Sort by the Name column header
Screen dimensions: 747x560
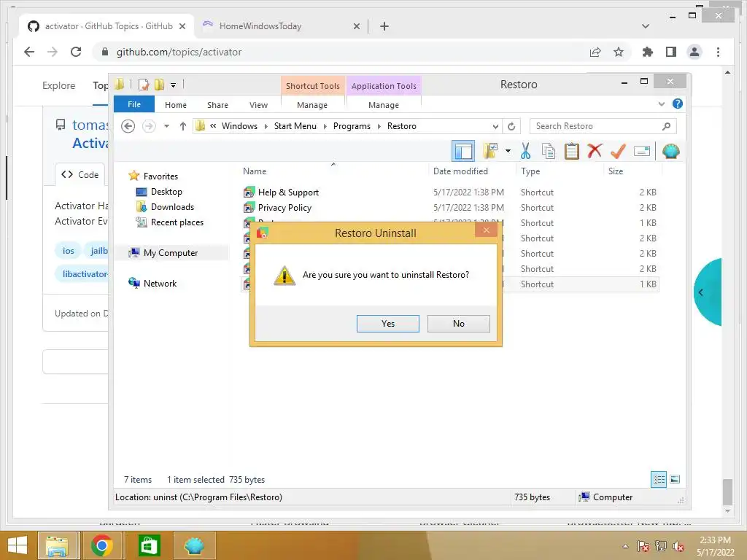tap(255, 171)
